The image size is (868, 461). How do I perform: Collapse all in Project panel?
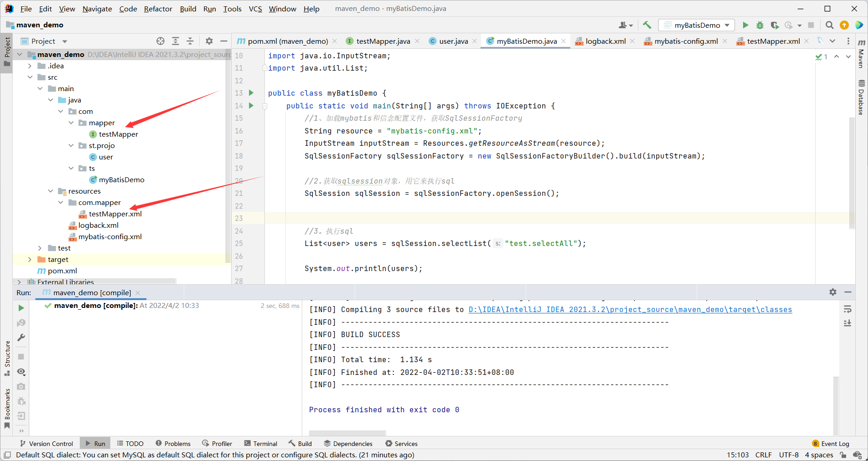coord(190,41)
